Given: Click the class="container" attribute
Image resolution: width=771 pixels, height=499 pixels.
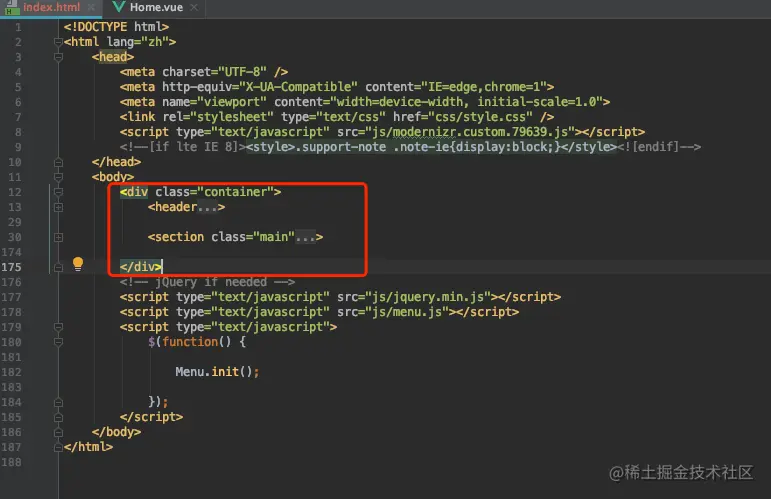Looking at the screenshot, I should [x=214, y=192].
